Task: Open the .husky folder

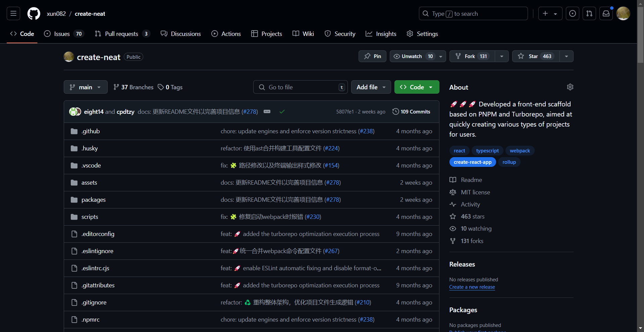Action: tap(90, 148)
